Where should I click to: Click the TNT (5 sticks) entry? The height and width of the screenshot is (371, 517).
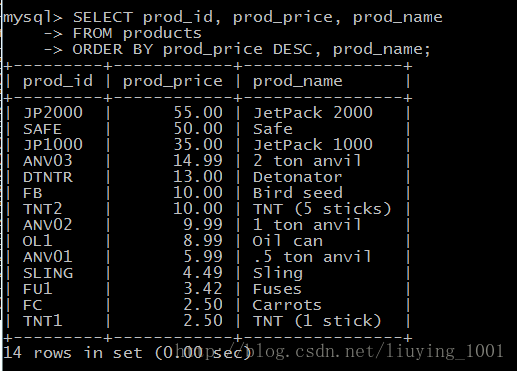point(322,209)
